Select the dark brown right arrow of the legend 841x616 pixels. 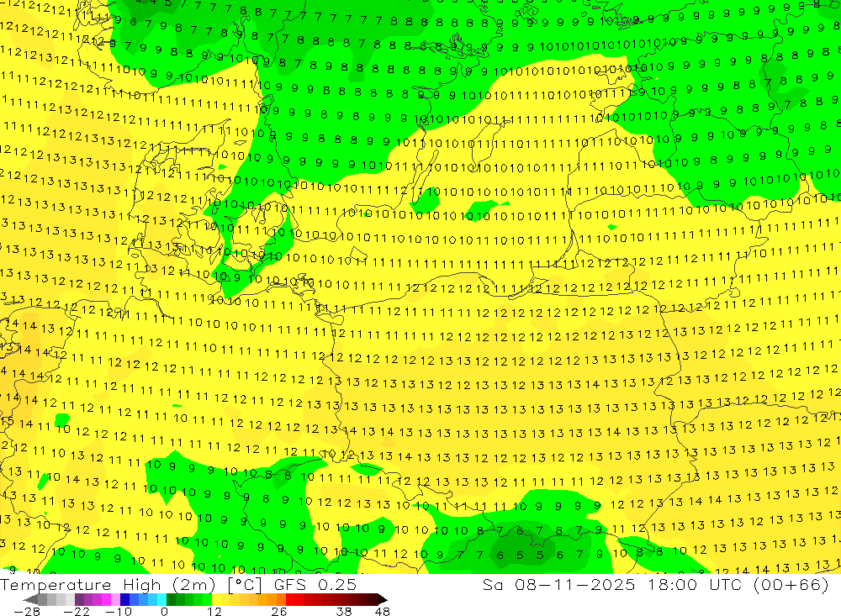tap(383, 599)
